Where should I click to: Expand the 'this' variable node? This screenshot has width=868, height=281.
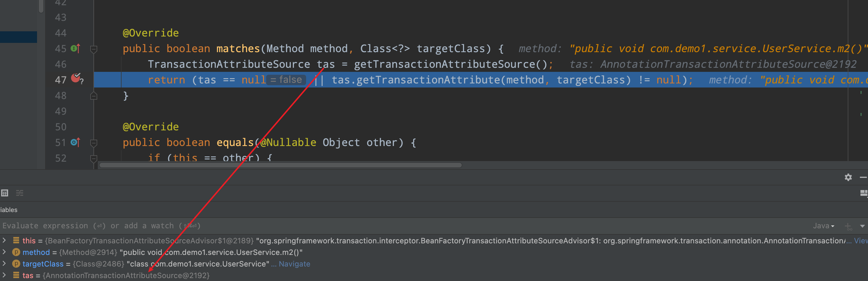click(x=4, y=240)
